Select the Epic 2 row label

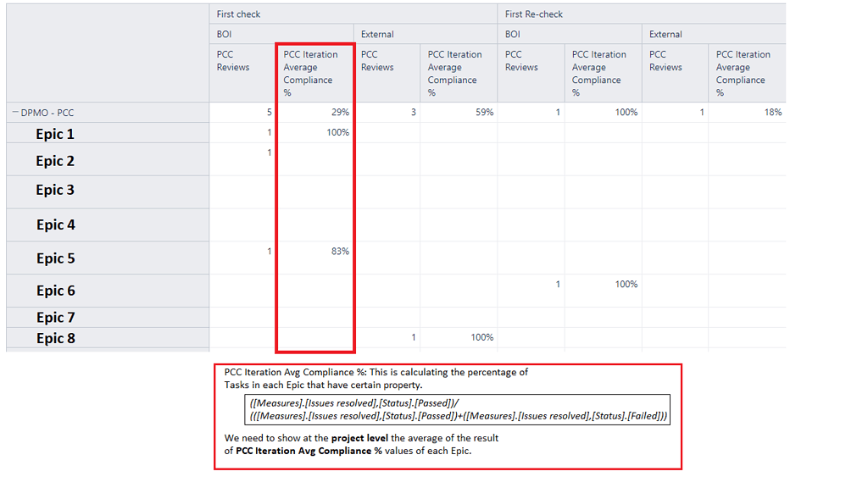(55, 159)
